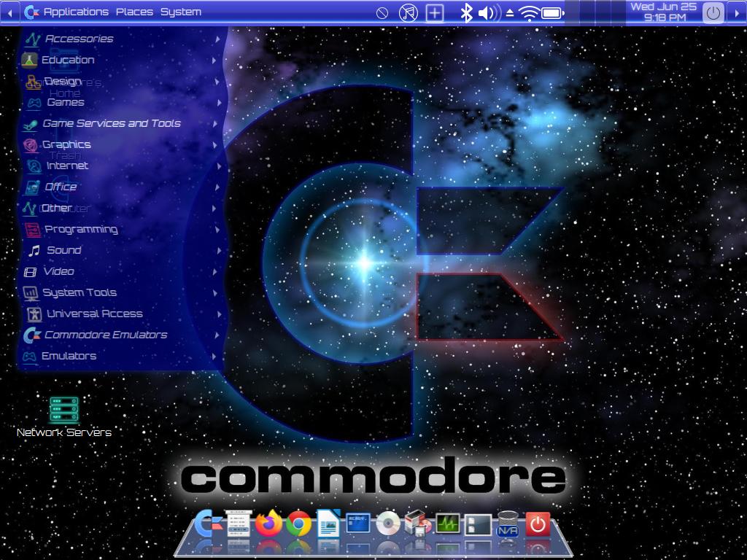Screen dimensions: 747x560
Task: Click the Universal Access icon
Action: coord(34,314)
